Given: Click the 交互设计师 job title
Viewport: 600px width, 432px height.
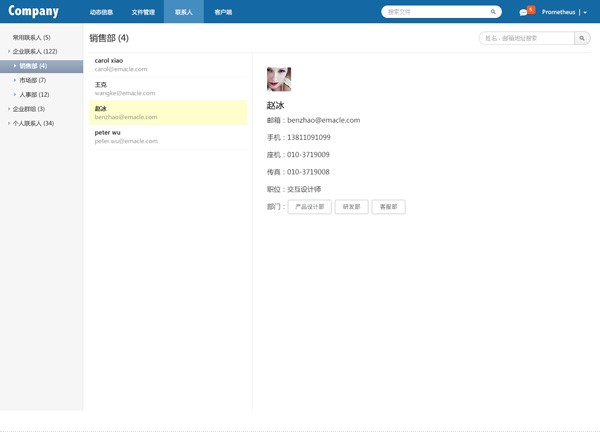Looking at the screenshot, I should [x=304, y=189].
